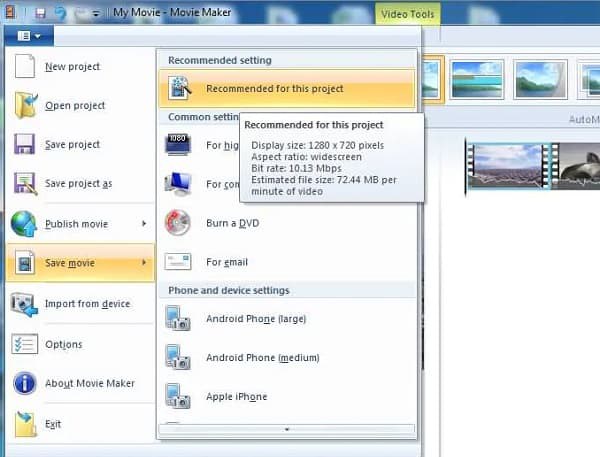The height and width of the screenshot is (457, 600).
Task: Choose Burn a DVD option
Action: click(287, 223)
